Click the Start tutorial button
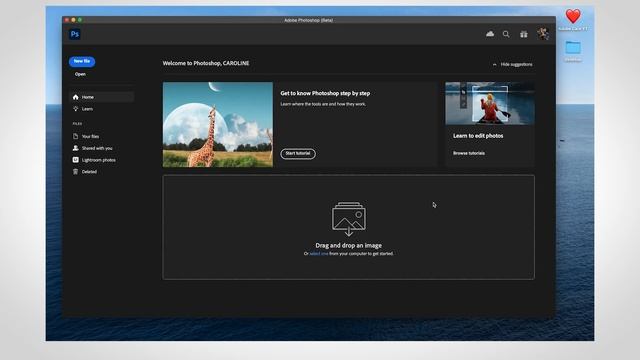 coord(298,153)
